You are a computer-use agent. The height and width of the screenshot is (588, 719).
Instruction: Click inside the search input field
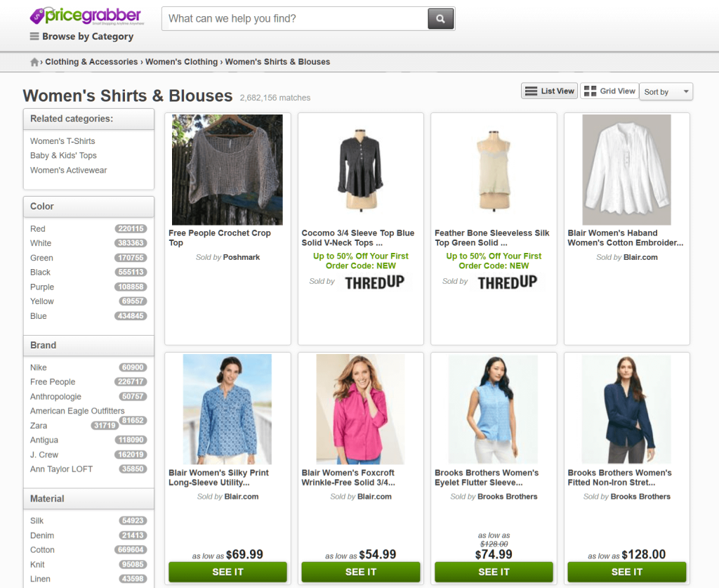(295, 19)
